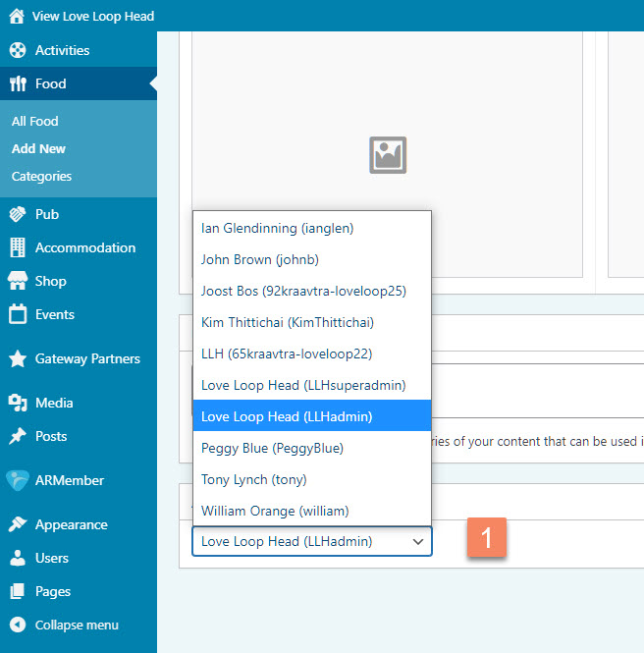
Task: Click the Gateway Partners star icon
Action: click(17, 358)
